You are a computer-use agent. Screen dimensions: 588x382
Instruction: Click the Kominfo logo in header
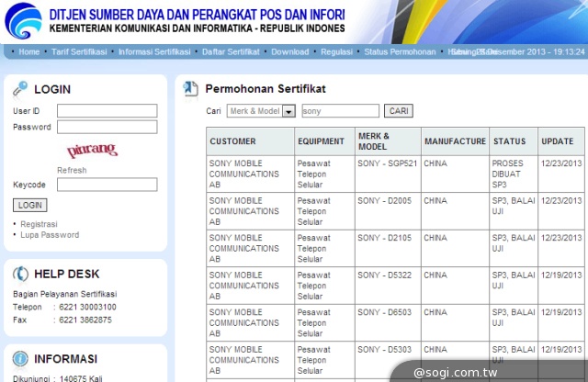(x=20, y=19)
